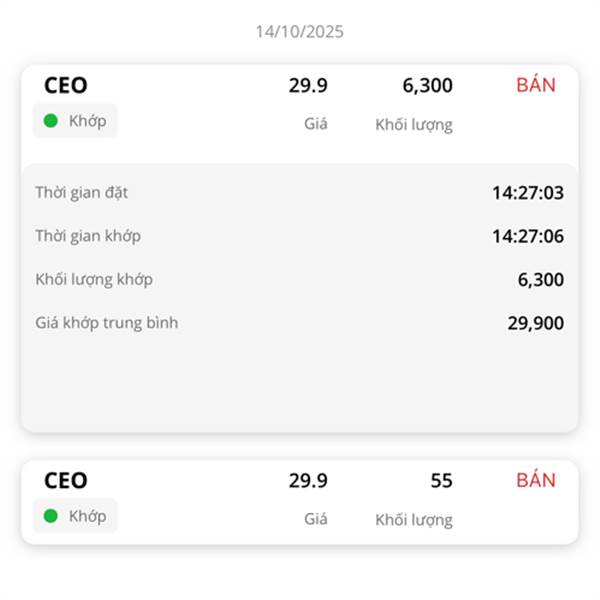Image resolution: width=600 pixels, height=600 pixels.
Task: Click the 55 volume value
Action: [x=442, y=481]
